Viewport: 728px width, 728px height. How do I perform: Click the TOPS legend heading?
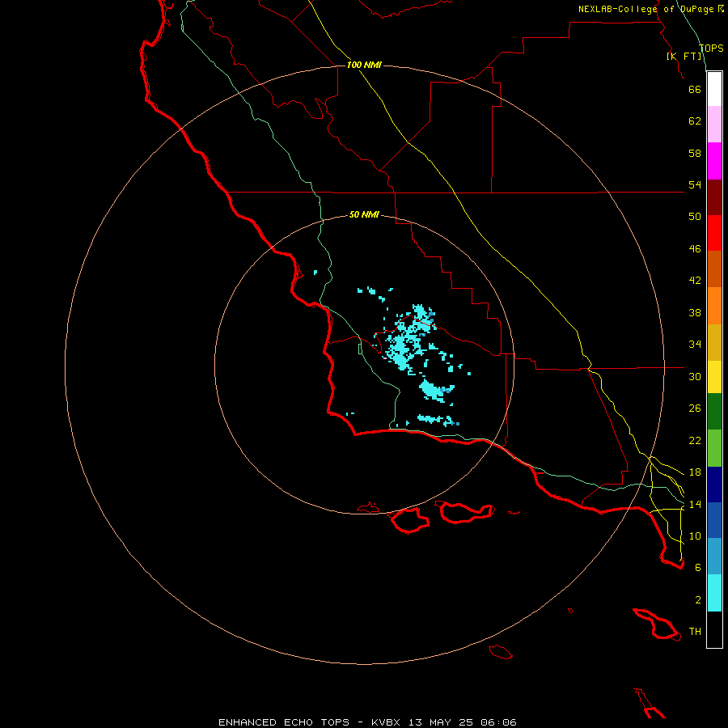pyautogui.click(x=711, y=49)
